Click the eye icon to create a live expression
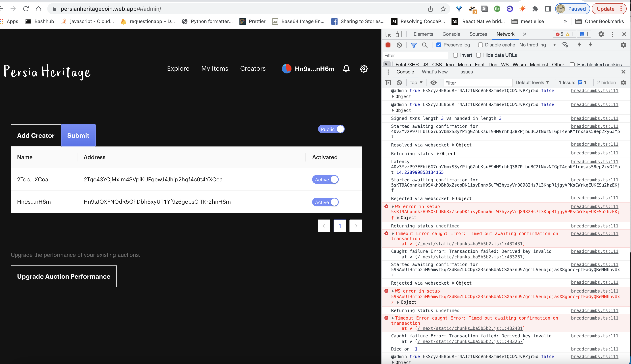Screen dimensions: 631x364 pos(434,83)
